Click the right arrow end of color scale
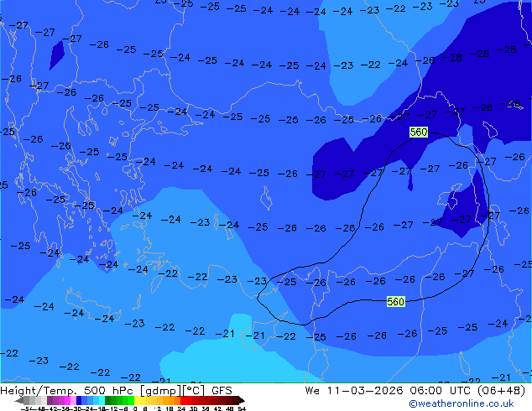Viewport: 532px width, 411px height. point(242,401)
